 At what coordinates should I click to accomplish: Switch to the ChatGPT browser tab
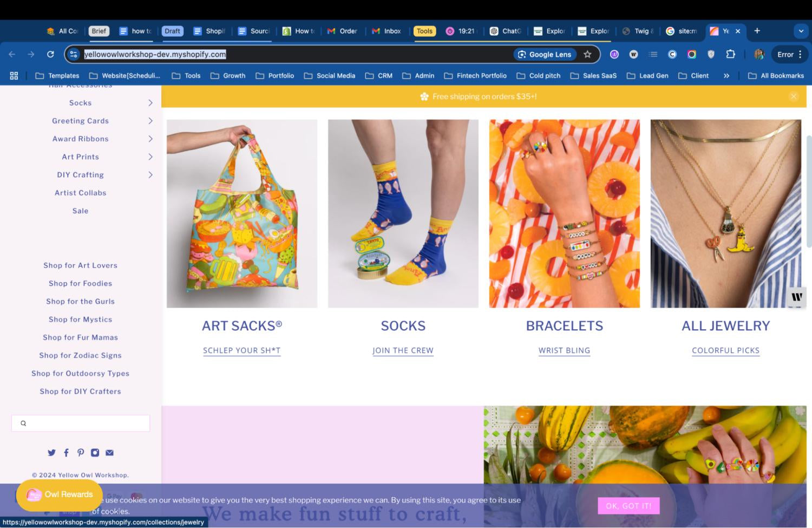tap(506, 31)
